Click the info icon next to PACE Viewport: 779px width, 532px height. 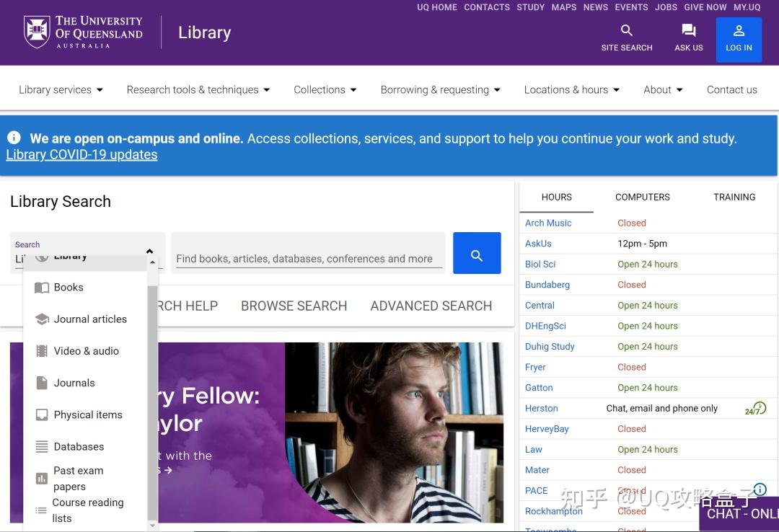759,489
